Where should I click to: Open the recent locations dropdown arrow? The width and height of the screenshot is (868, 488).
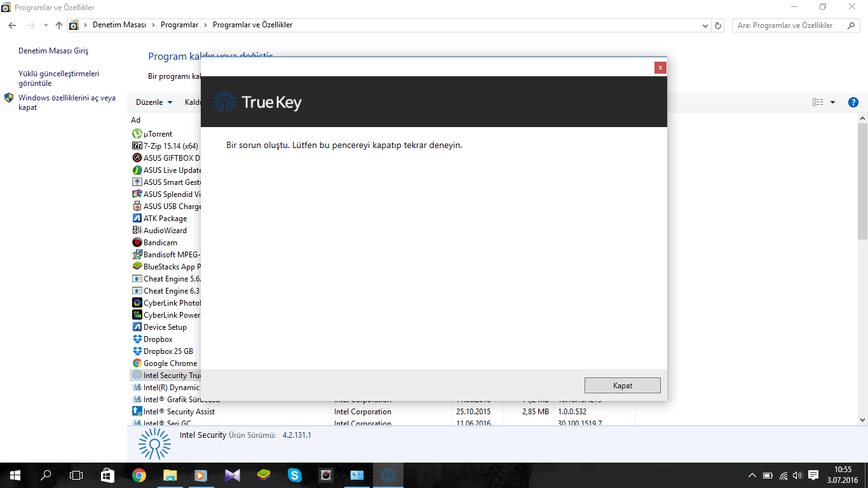(x=46, y=25)
